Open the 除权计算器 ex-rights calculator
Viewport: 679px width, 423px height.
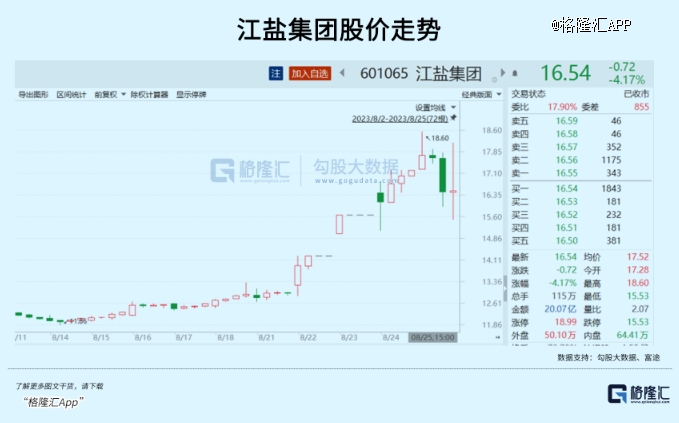(x=149, y=94)
